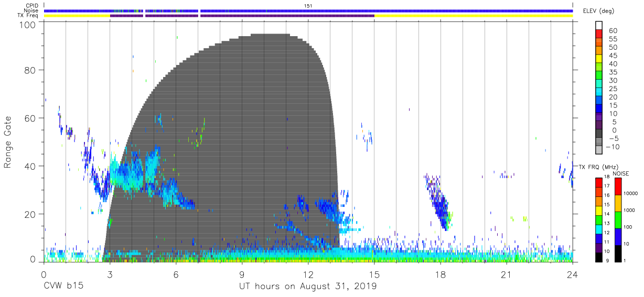The image size is (644, 297).
Task: Click the '18' tick on UT hours axis
Action: click(440, 274)
